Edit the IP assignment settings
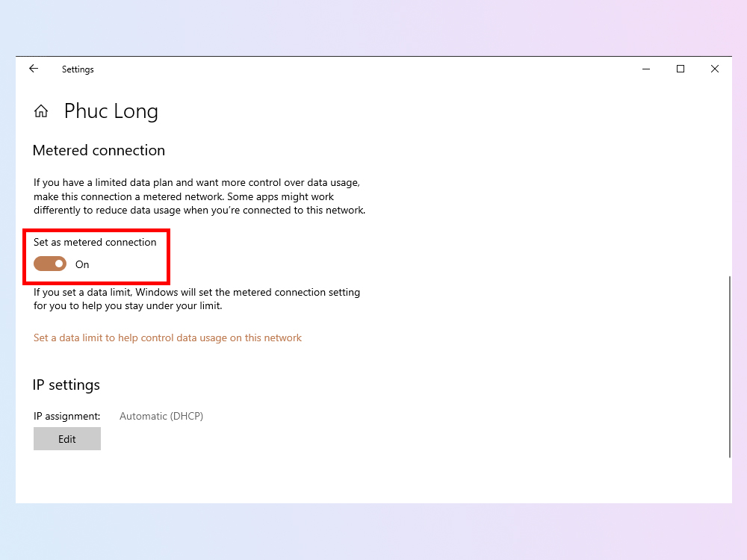This screenshot has height=560, width=747. click(67, 438)
